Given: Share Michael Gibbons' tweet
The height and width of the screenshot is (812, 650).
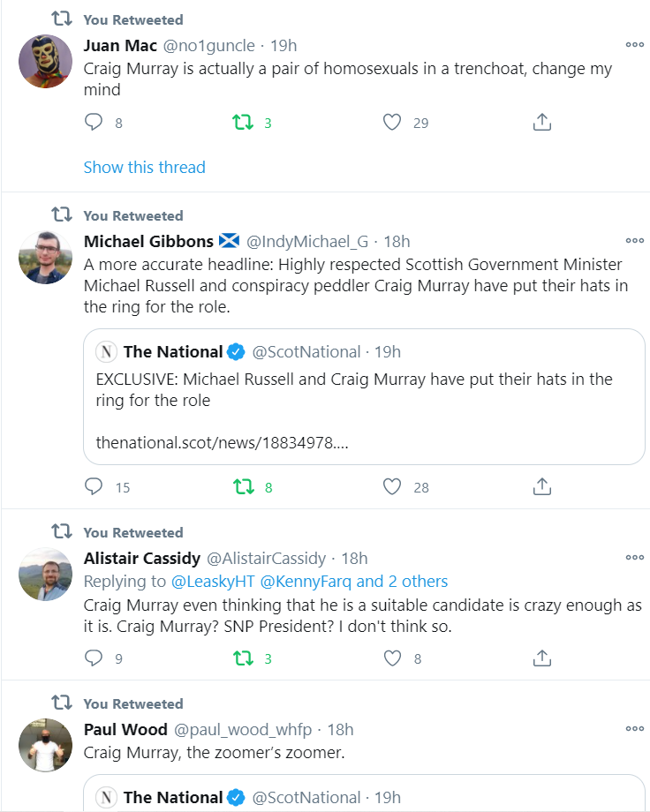Looking at the screenshot, I should click(x=541, y=487).
